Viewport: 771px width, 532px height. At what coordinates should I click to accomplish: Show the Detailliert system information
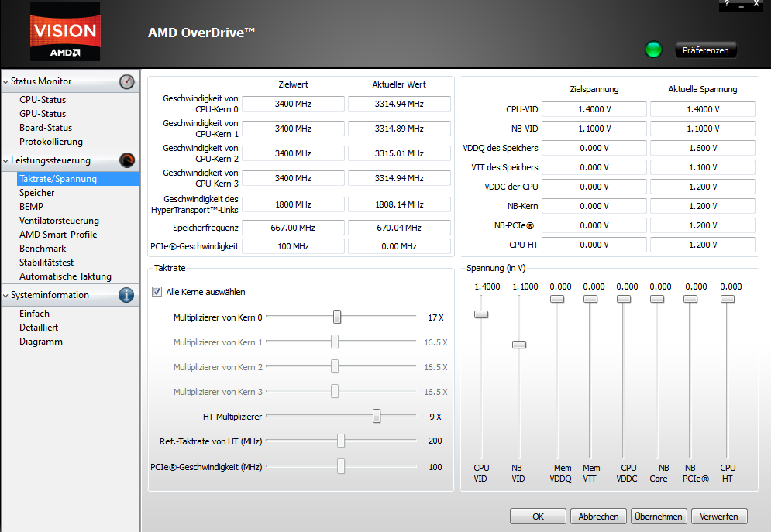coord(39,328)
